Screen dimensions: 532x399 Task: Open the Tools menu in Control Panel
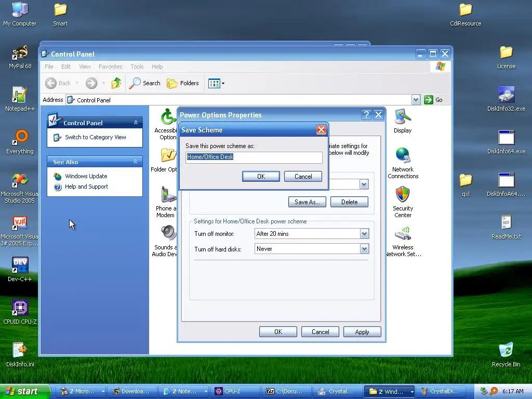pyautogui.click(x=137, y=66)
